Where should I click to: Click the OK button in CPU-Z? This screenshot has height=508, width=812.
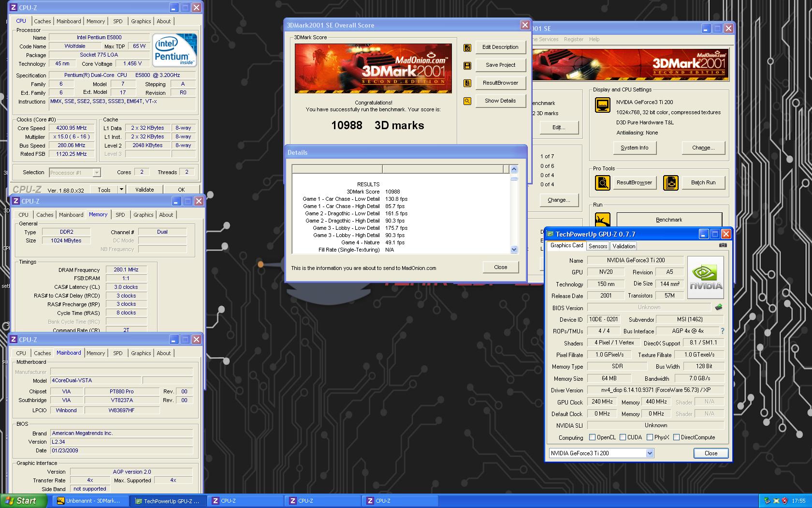point(181,190)
